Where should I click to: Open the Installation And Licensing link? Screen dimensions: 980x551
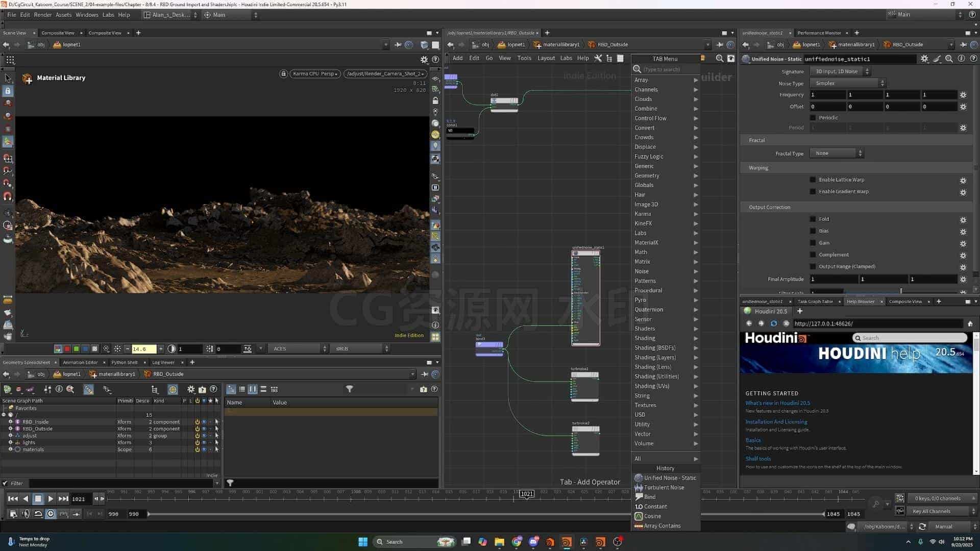click(776, 422)
